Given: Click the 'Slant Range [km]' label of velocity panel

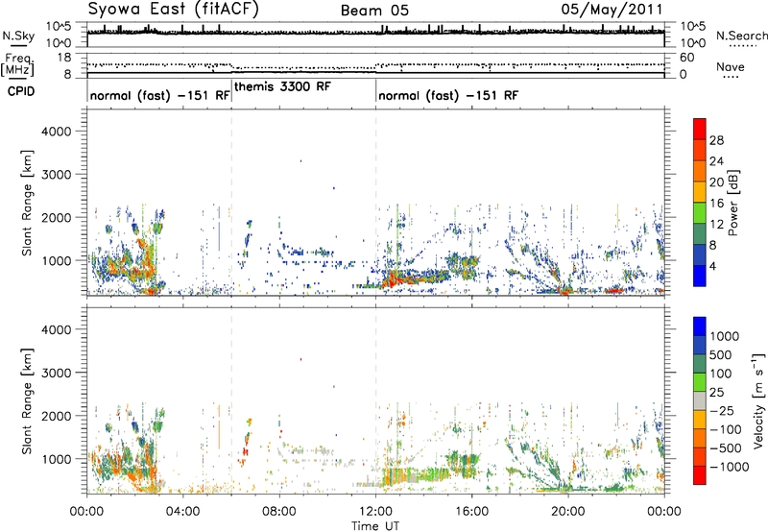Looking at the screenshot, I should point(27,401).
